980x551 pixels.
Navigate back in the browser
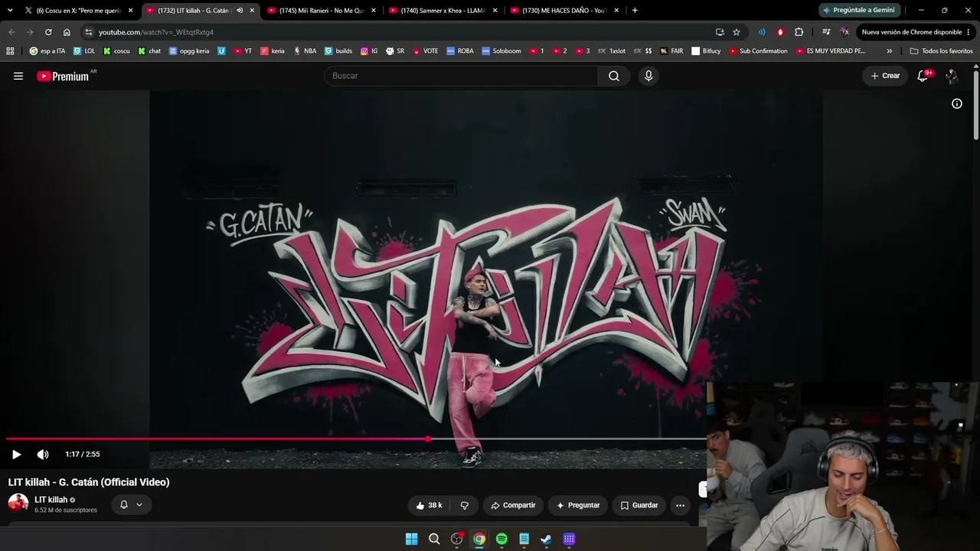pos(11,32)
